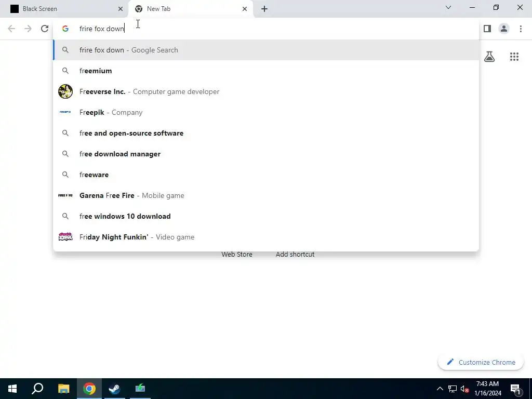This screenshot has height=399, width=532.
Task: Select 'free windows 10 download' suggestion
Action: [x=267, y=216]
